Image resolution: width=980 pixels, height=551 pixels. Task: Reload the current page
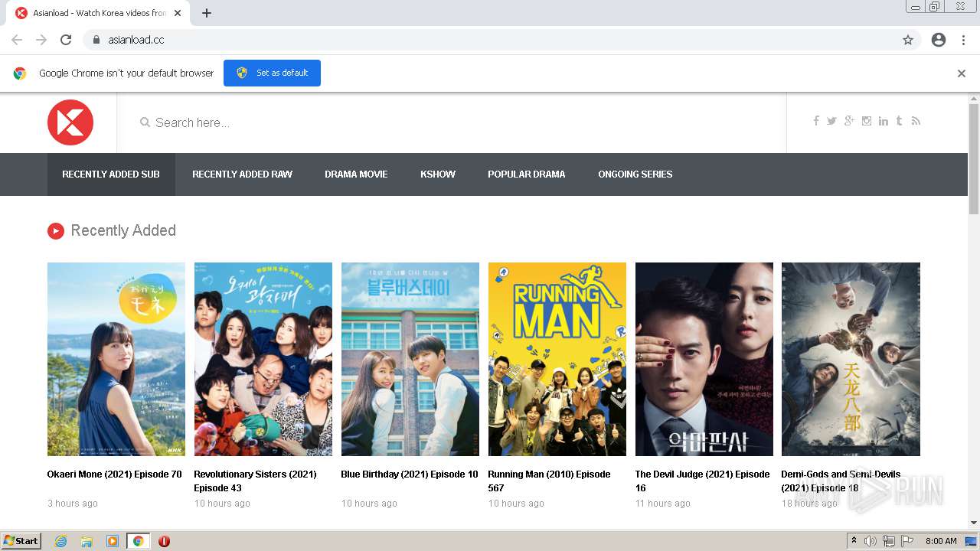pos(66,40)
